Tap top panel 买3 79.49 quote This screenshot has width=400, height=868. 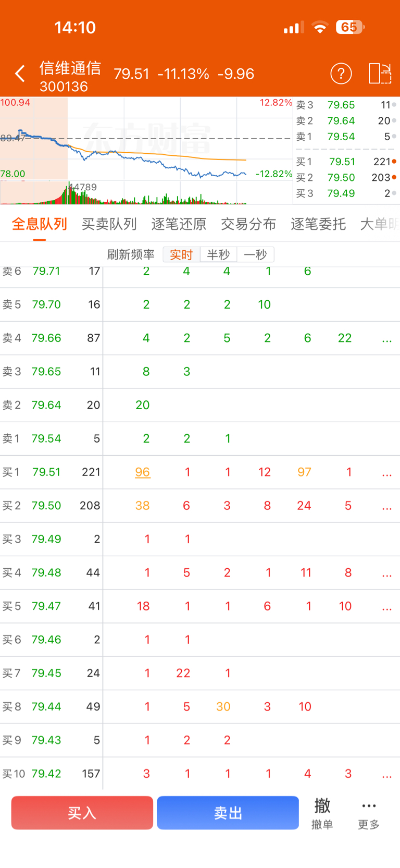(x=346, y=193)
